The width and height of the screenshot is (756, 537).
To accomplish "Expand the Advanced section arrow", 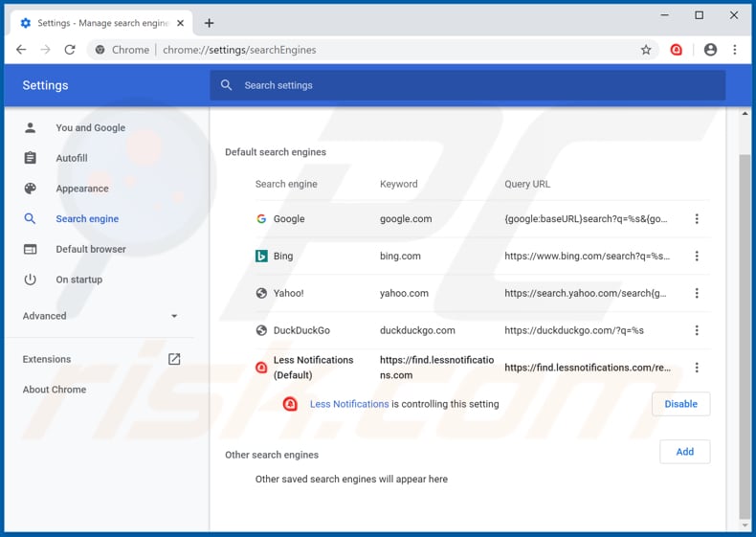I will (174, 316).
